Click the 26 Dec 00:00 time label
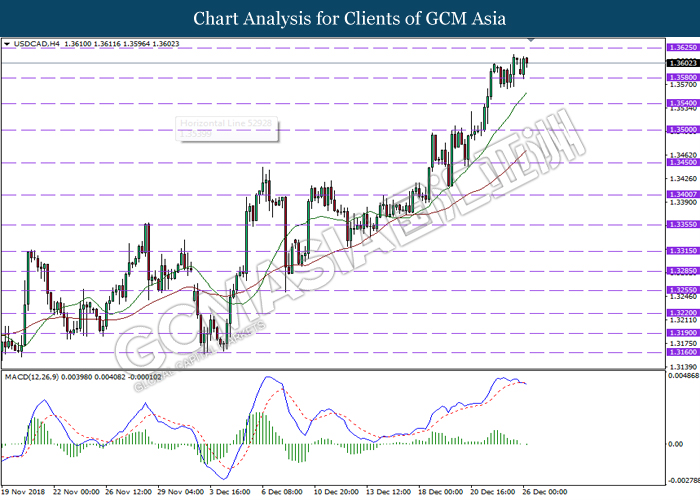The height and width of the screenshot is (500, 700). coord(545,492)
